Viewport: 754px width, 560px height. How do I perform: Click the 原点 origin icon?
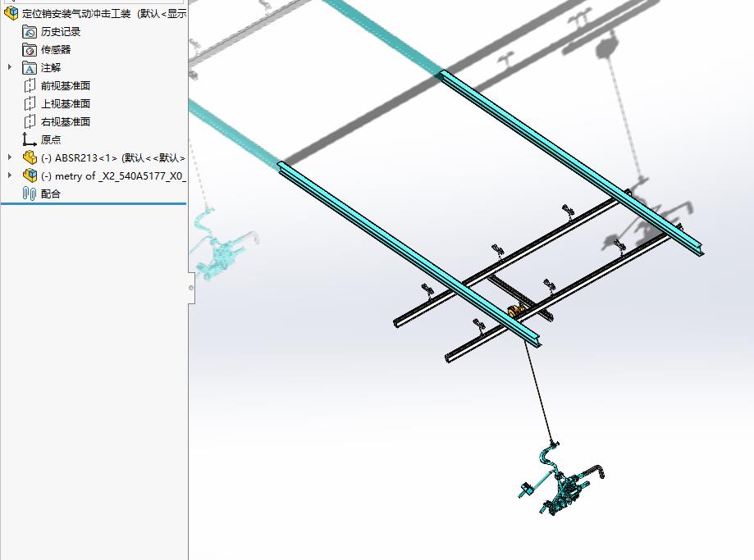point(30,139)
